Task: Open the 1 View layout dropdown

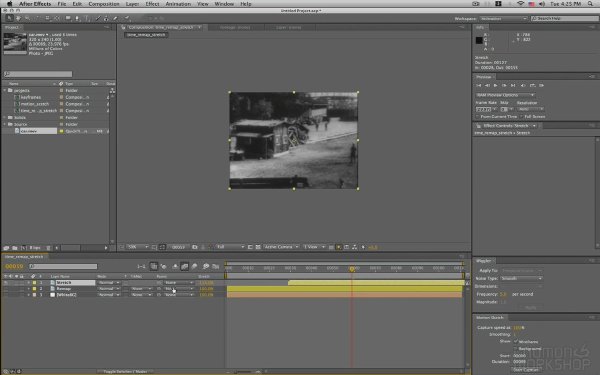Action: click(x=314, y=247)
